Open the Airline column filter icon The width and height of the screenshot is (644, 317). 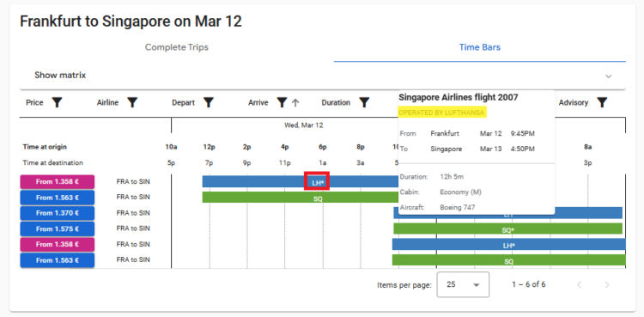[132, 103]
